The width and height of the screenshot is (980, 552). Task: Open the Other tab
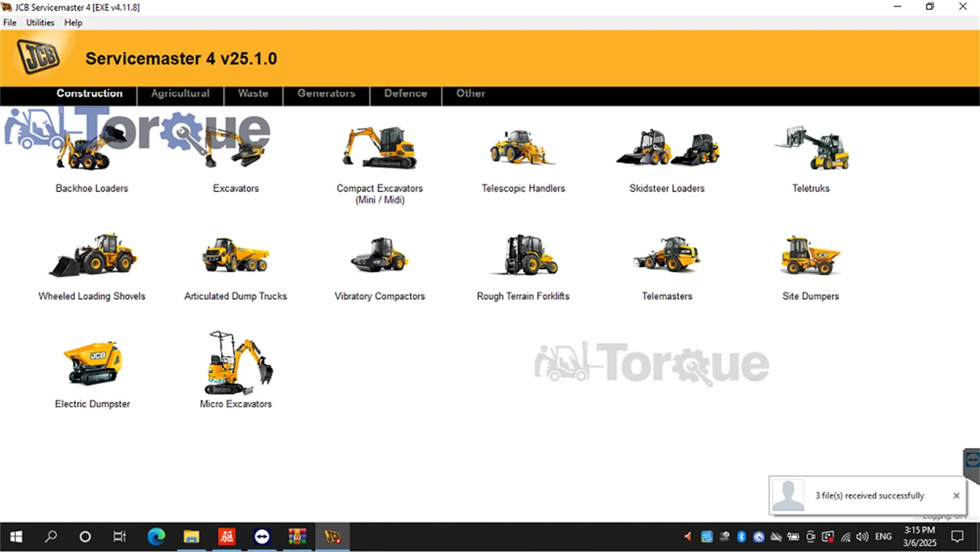(x=470, y=93)
